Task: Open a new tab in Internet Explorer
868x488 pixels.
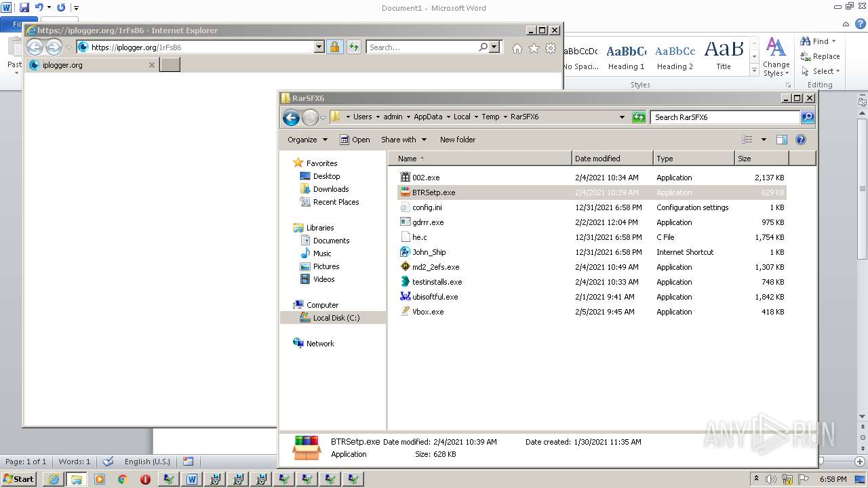Action: coord(170,64)
